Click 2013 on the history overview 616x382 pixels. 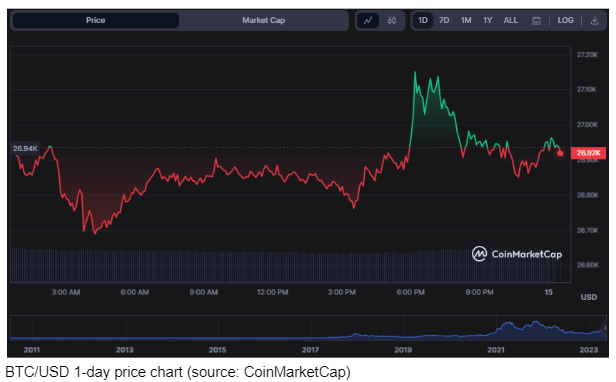[125, 350]
